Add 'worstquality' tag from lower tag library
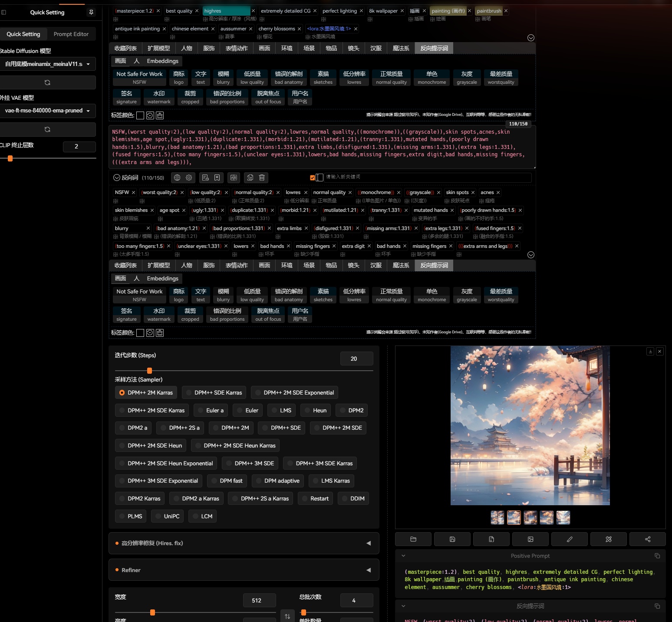The height and width of the screenshot is (622, 672). [501, 295]
